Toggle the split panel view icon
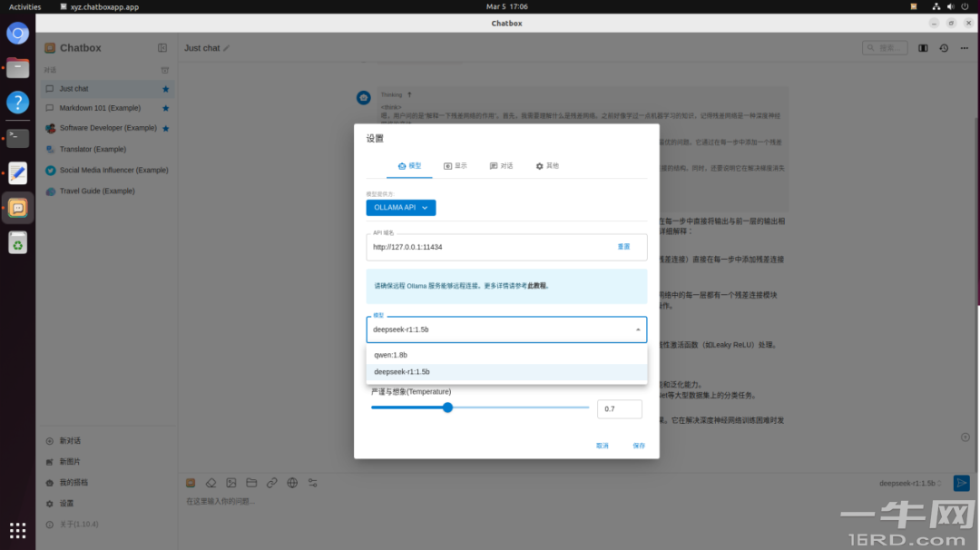Screen dimensions: 980x550 click(x=923, y=48)
